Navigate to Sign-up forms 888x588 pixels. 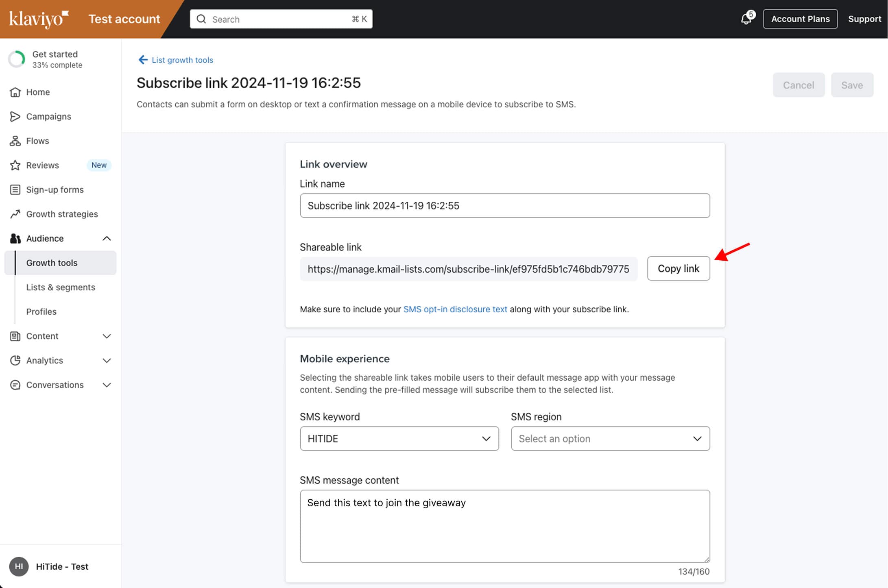coord(55,189)
